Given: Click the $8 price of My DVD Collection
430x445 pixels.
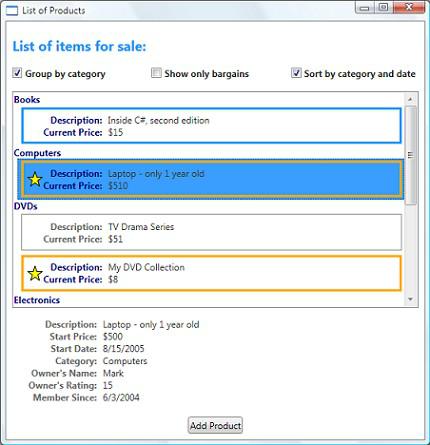Looking at the screenshot, I should [113, 279].
